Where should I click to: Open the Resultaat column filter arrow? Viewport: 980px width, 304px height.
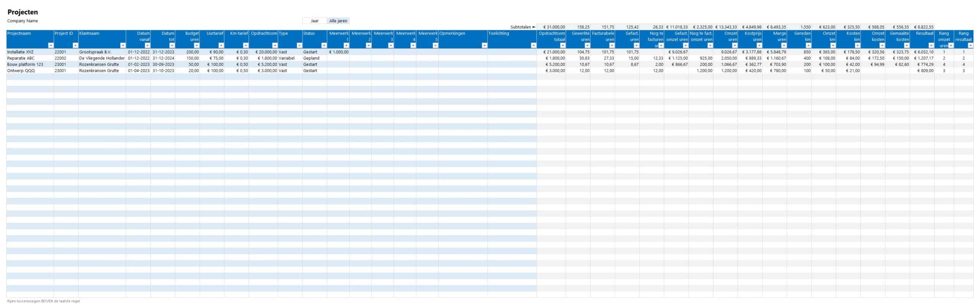point(931,46)
